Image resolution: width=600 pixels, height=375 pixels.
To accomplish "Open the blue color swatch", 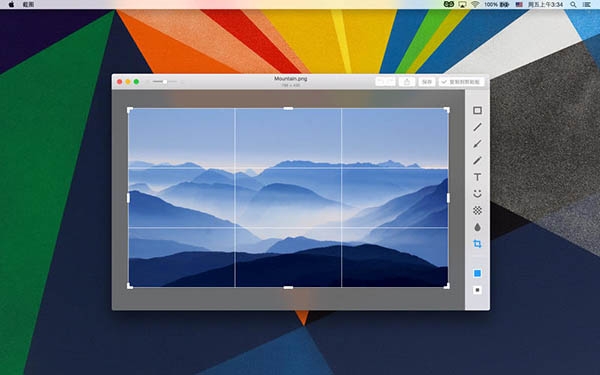I will 477,273.
